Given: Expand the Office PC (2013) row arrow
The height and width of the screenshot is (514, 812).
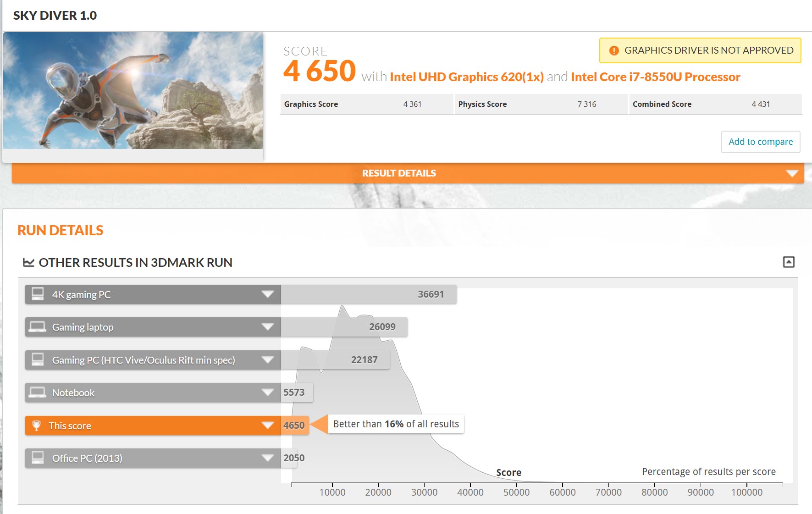Looking at the screenshot, I should [268, 458].
